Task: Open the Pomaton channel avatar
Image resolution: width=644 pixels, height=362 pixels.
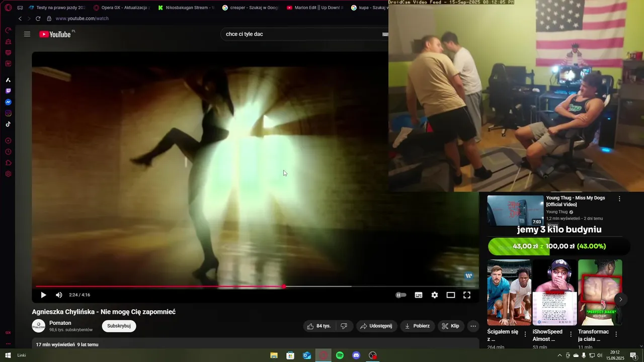Action: point(39,326)
